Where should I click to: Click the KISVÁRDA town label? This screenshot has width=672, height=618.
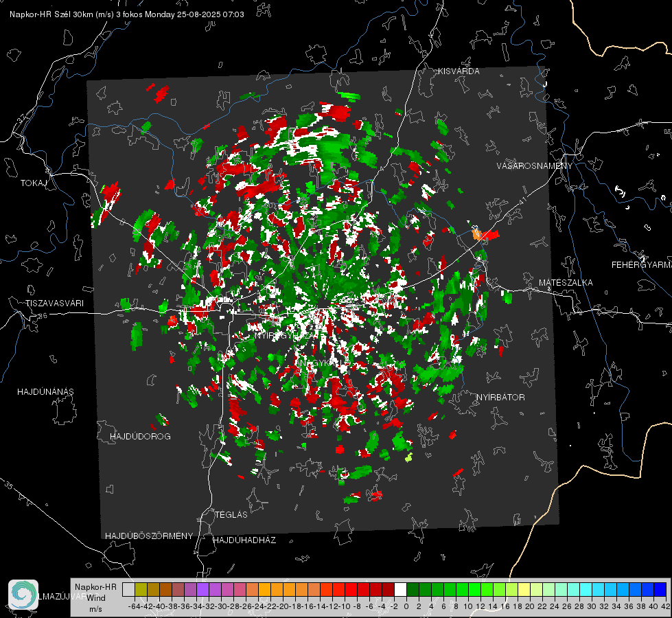click(x=459, y=71)
